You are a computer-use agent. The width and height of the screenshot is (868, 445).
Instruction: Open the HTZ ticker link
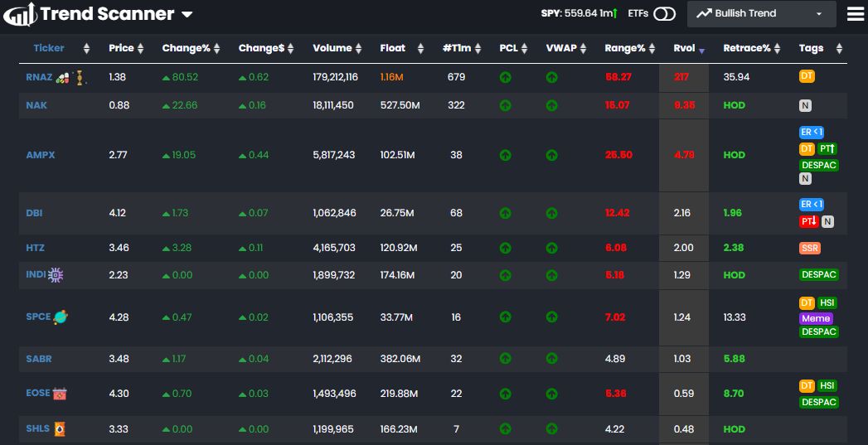[x=35, y=248]
